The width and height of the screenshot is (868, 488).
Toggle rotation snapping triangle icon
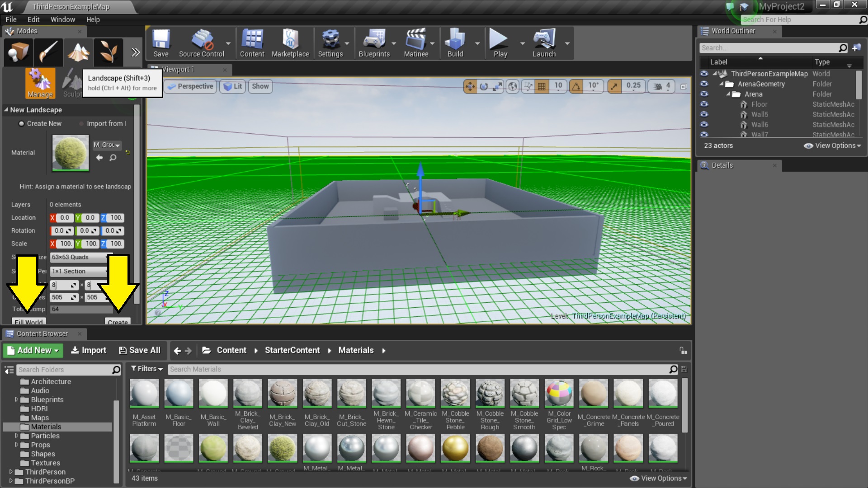[576, 86]
